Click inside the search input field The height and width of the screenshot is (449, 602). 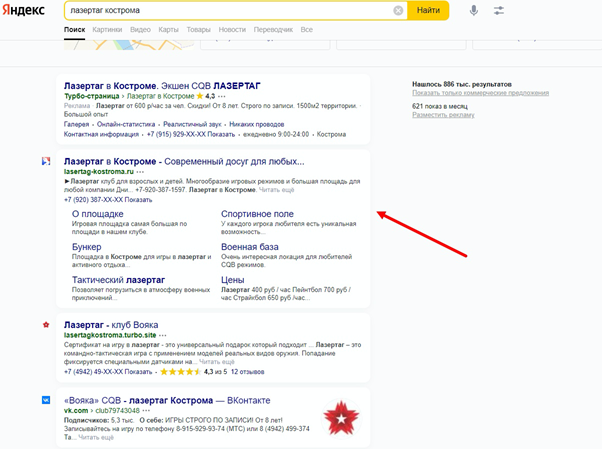[x=220, y=10]
